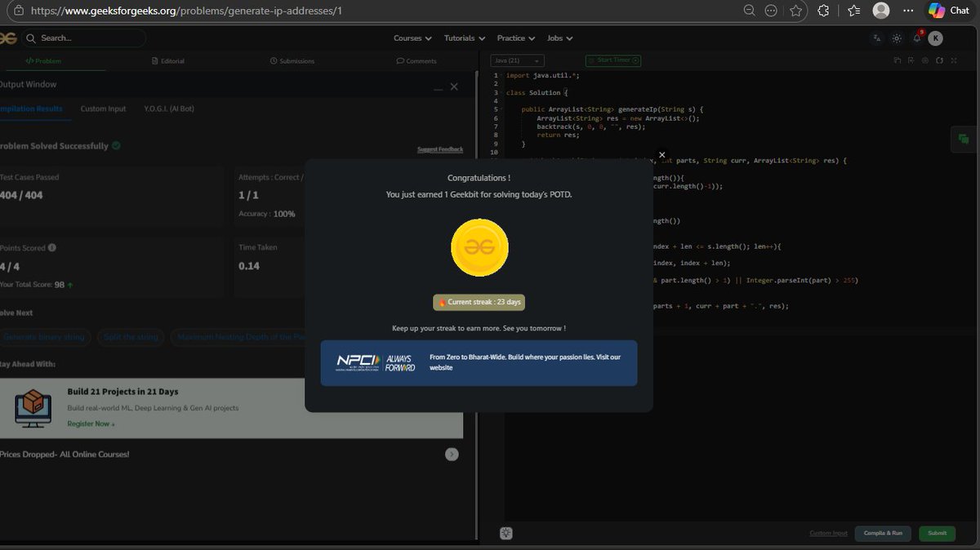Click the Current streak 23 days badge

[479, 302]
